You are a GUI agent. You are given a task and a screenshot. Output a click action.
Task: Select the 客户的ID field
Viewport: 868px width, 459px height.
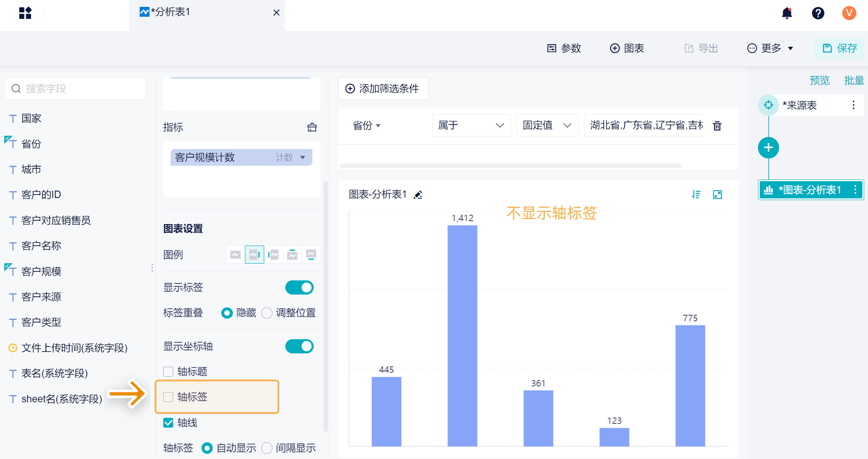pyautogui.click(x=41, y=195)
